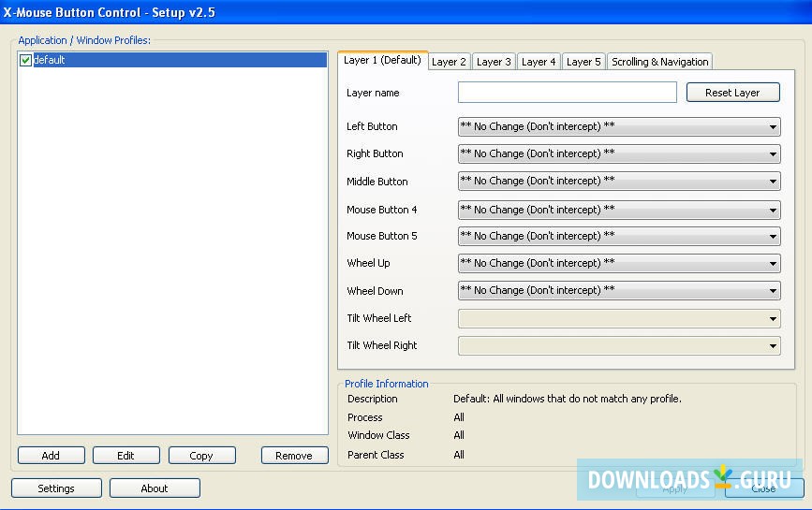Expand the Tilt Wheel Left dropdown
812x510 pixels.
pos(619,318)
